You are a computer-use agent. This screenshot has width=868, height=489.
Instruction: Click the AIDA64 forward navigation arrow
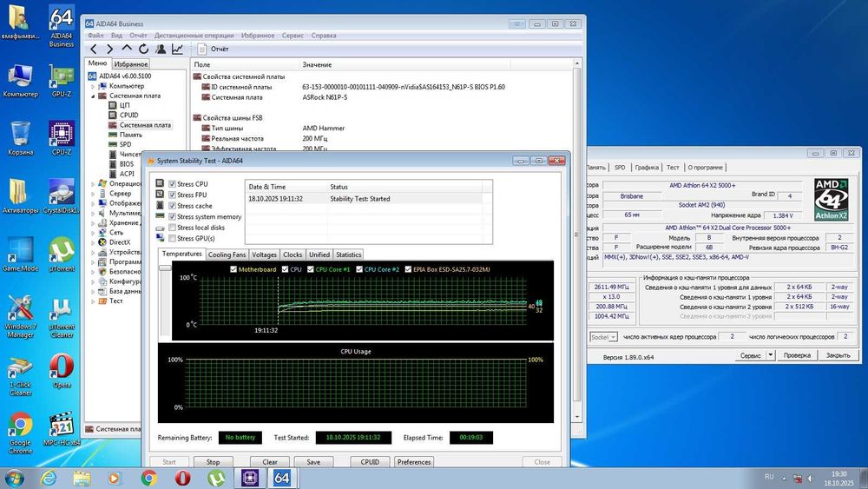coord(109,50)
